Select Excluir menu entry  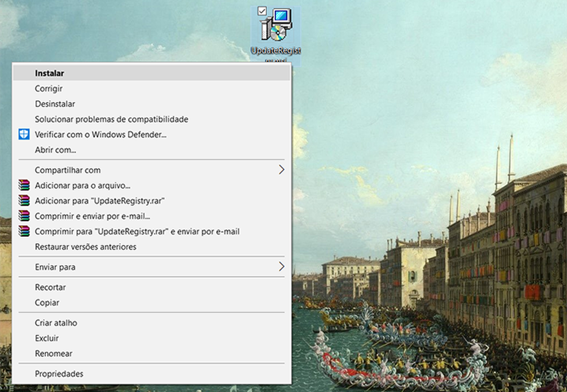coord(152,338)
